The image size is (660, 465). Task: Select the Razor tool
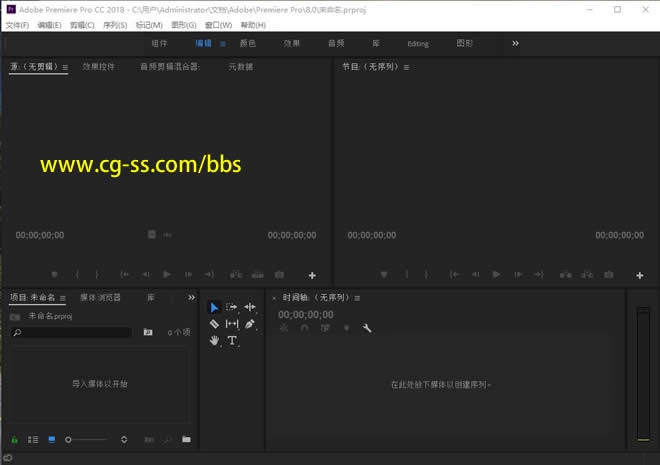click(x=214, y=324)
